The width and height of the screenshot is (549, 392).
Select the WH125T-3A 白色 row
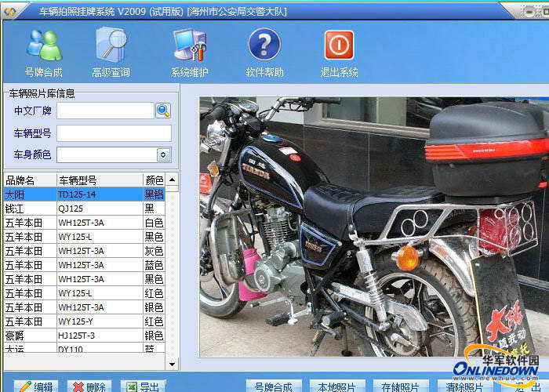click(85, 223)
